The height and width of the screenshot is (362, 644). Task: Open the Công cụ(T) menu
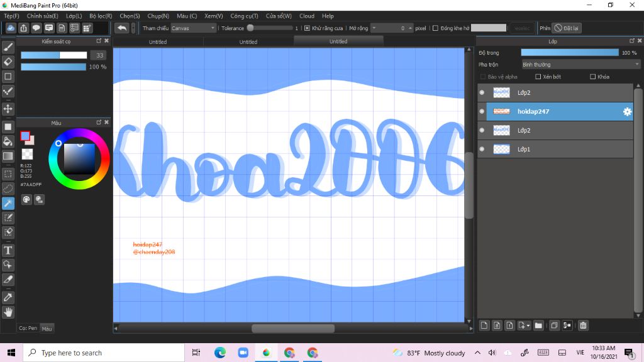coord(244,16)
